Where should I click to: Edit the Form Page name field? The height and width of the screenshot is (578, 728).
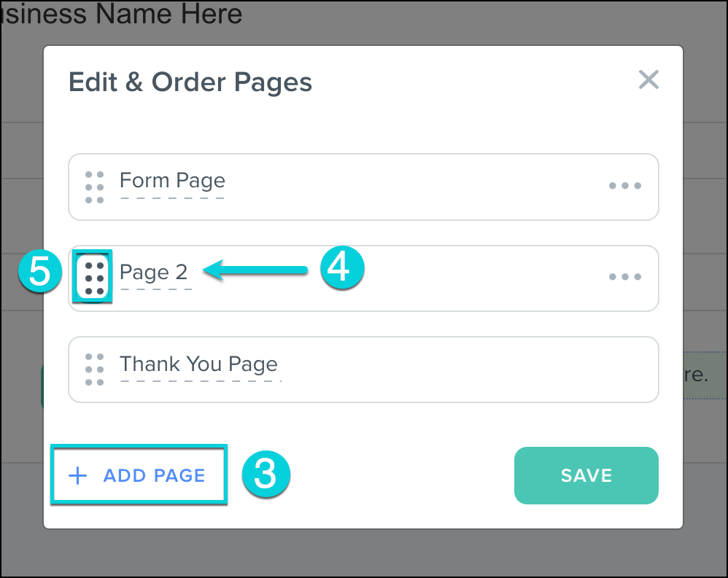172,181
